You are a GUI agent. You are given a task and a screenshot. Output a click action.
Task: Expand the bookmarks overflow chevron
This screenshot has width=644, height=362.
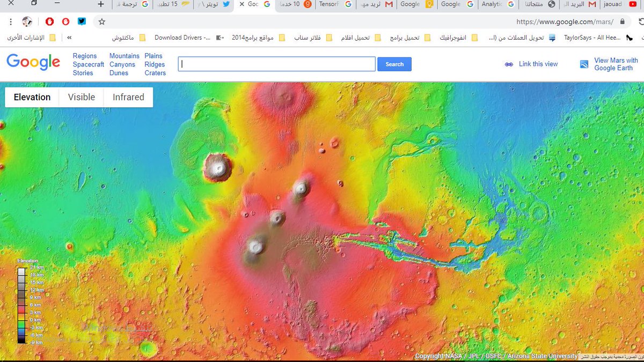click(x=69, y=38)
